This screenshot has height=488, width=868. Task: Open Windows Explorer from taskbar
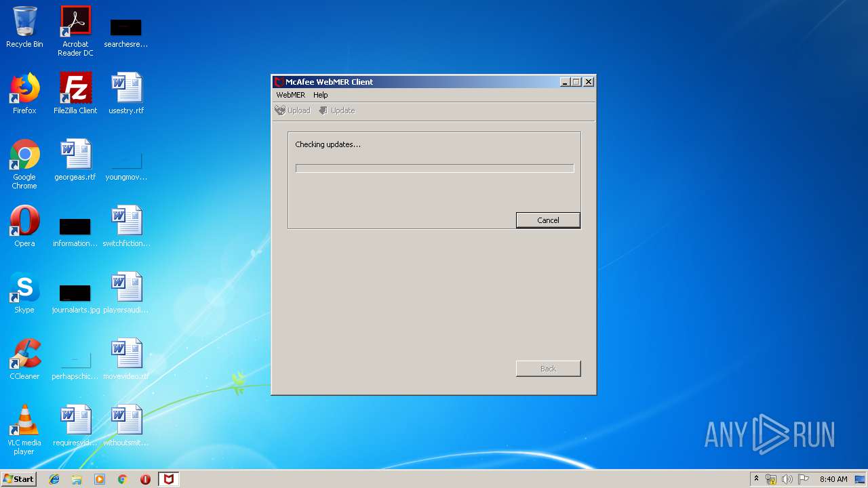77,479
